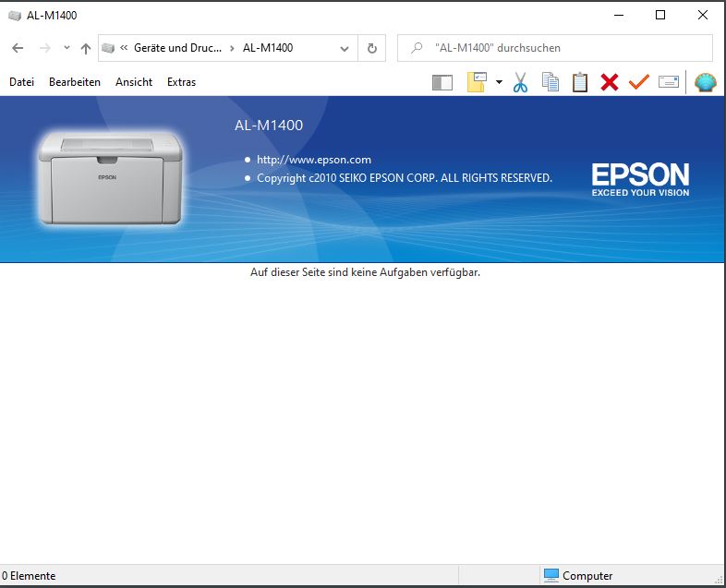Click the AL-M1400 heading in banner

click(269, 125)
